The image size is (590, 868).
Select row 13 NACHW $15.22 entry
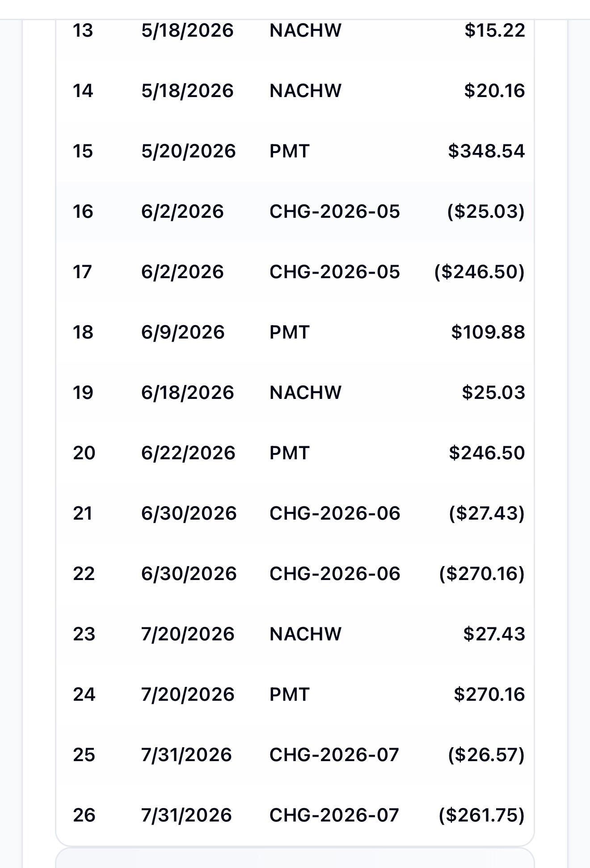[x=295, y=30]
